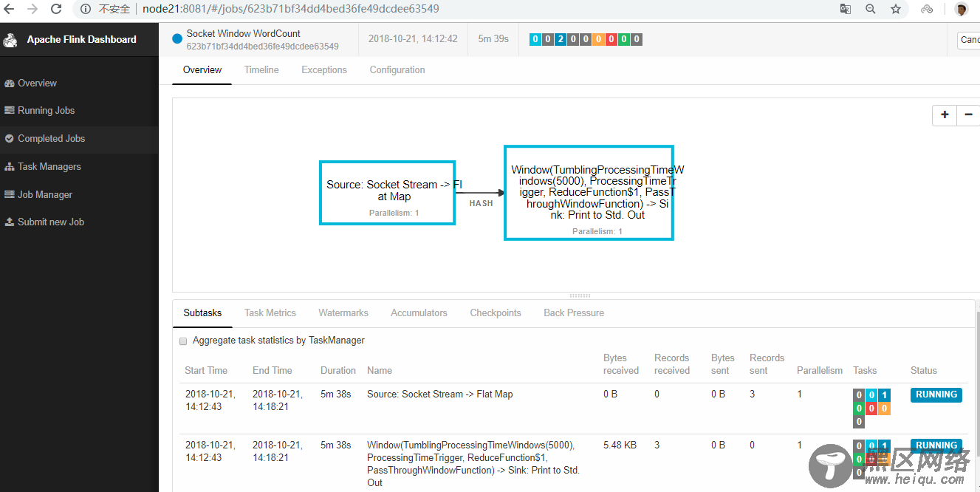The width and height of the screenshot is (980, 492).
Task: Click the panel resize handle below the graph
Action: [x=580, y=295]
